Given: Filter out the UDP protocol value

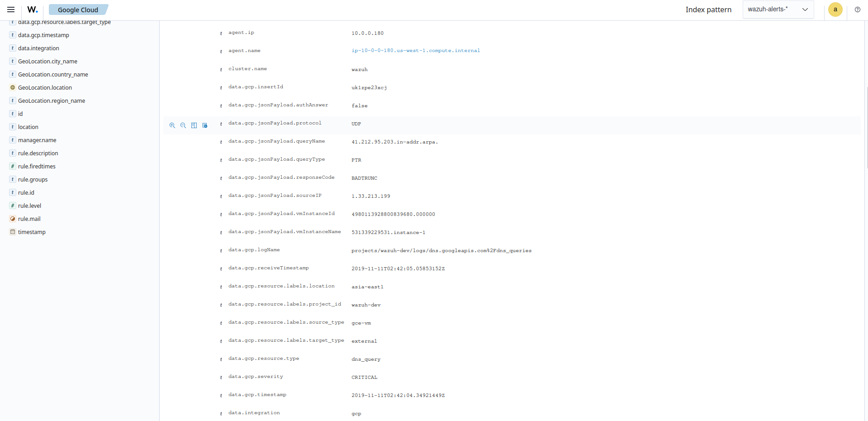Looking at the screenshot, I should click(x=183, y=125).
